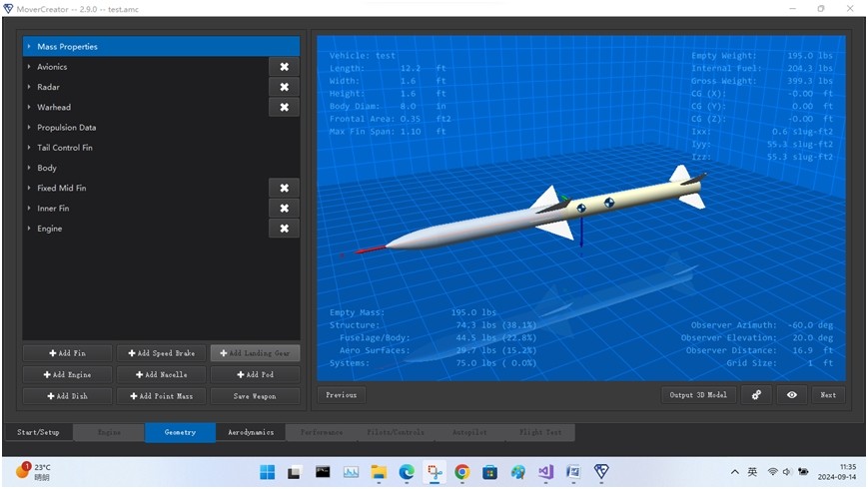Go to the Previous page
This screenshot has width=868, height=489.
tap(341, 395)
